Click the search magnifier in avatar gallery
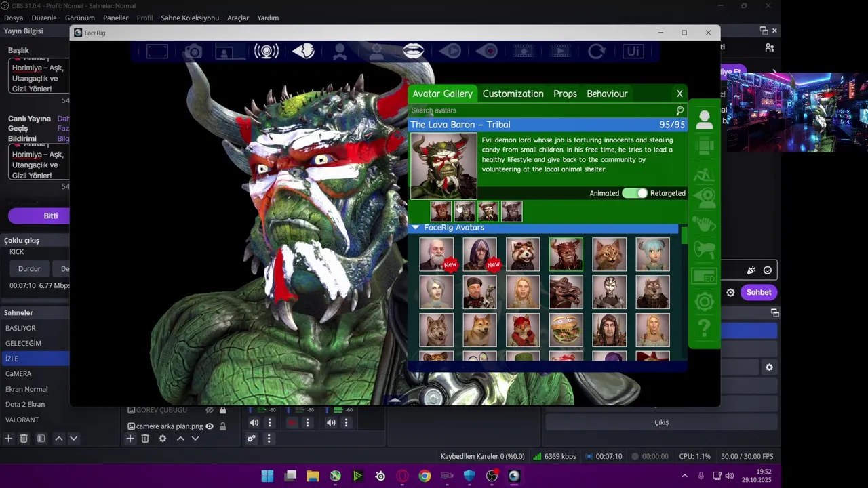The width and height of the screenshot is (868, 488). (679, 110)
